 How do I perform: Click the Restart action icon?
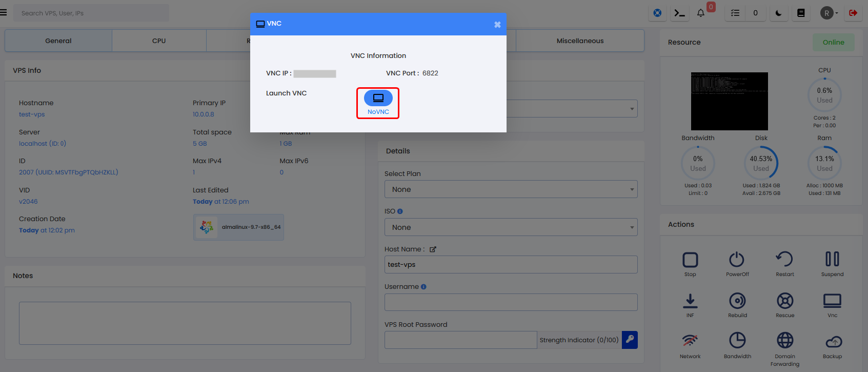point(784,260)
